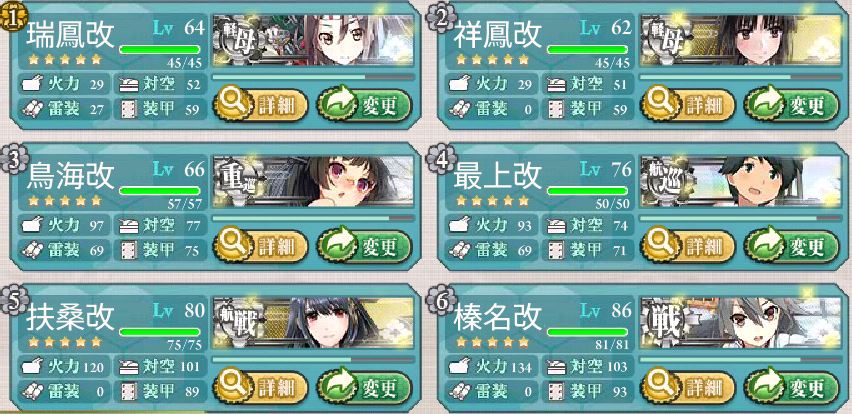
Task: Select the 最上改 portrait banner
Action: pyautogui.click(x=741, y=181)
